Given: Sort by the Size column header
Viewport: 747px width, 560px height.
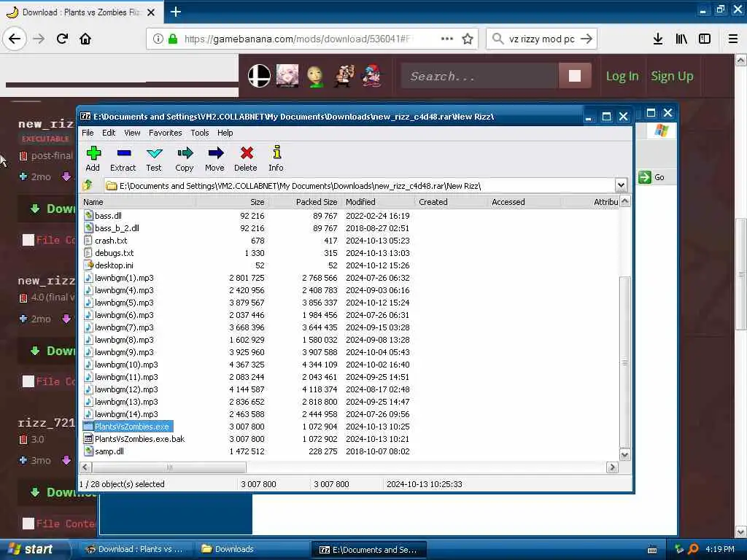Looking at the screenshot, I should click(x=231, y=202).
